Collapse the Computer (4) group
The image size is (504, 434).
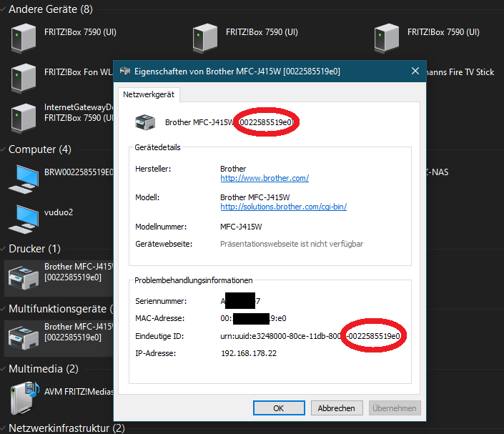(3, 149)
